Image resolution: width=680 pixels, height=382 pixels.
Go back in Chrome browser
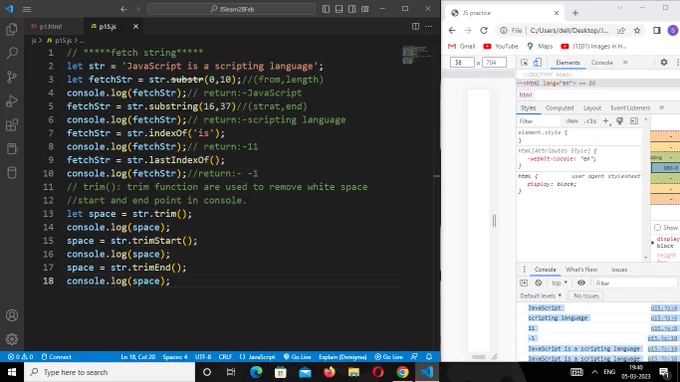[x=452, y=30]
